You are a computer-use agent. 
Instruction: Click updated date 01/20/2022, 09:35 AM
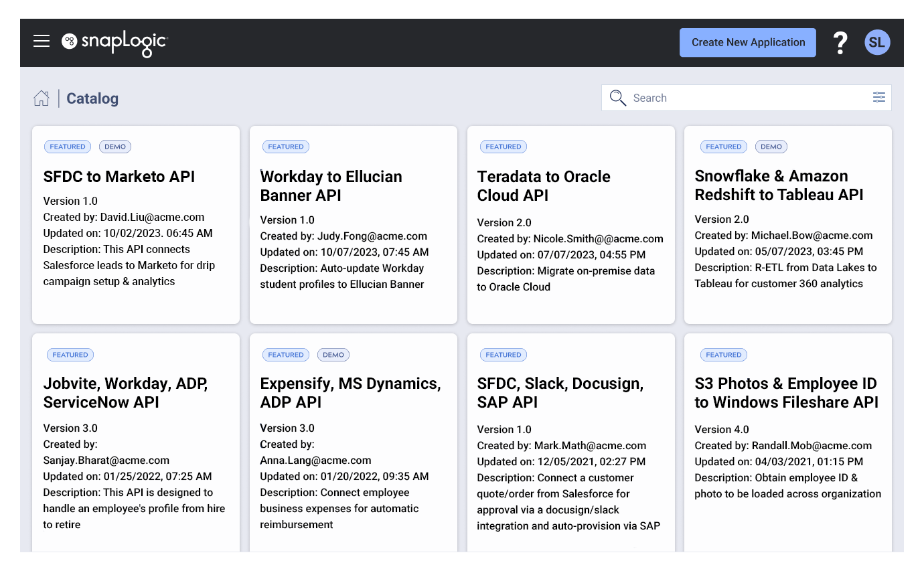[x=375, y=476]
